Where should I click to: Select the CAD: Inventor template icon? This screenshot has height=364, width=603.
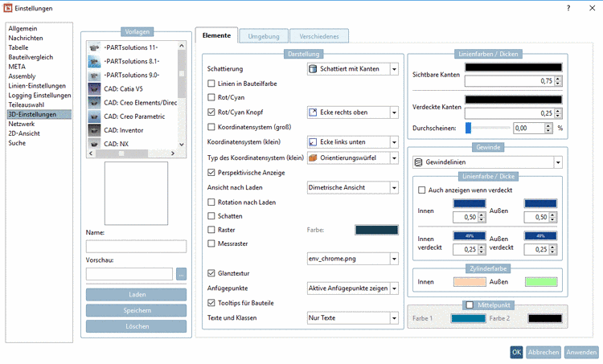pos(94,130)
